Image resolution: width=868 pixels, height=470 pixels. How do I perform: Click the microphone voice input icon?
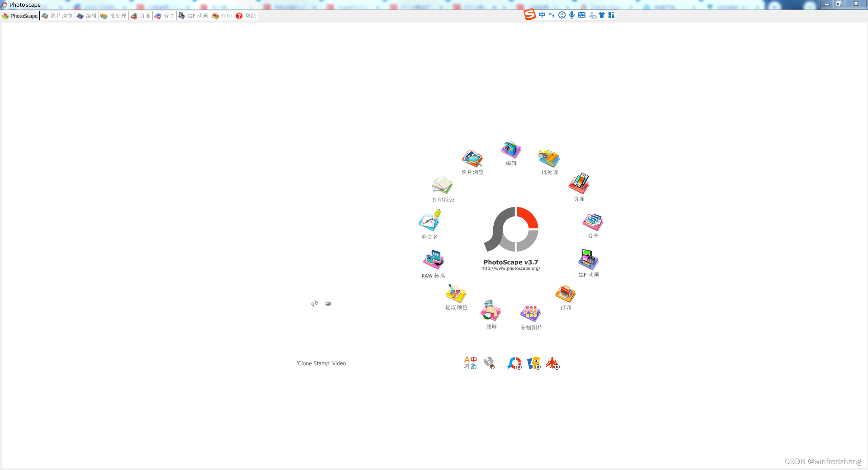tap(572, 15)
